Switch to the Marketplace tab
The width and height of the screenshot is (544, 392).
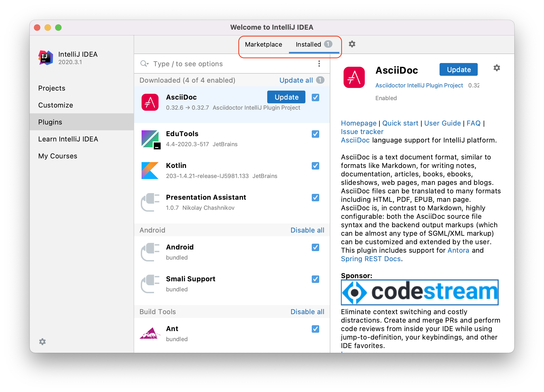tap(264, 44)
